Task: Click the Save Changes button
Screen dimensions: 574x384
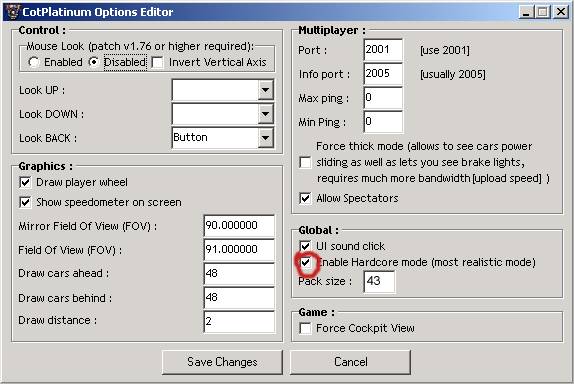Action: point(222,362)
